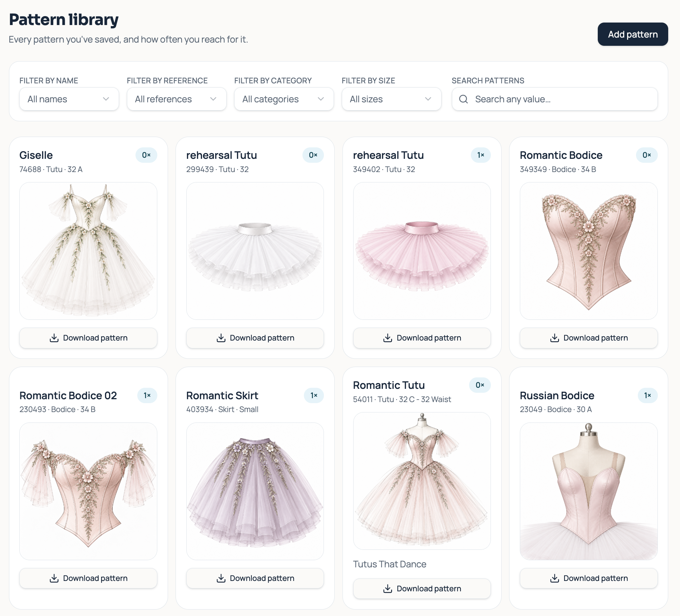The image size is (680, 616).
Task: Click the Tutus That Dance caption
Action: point(390,564)
